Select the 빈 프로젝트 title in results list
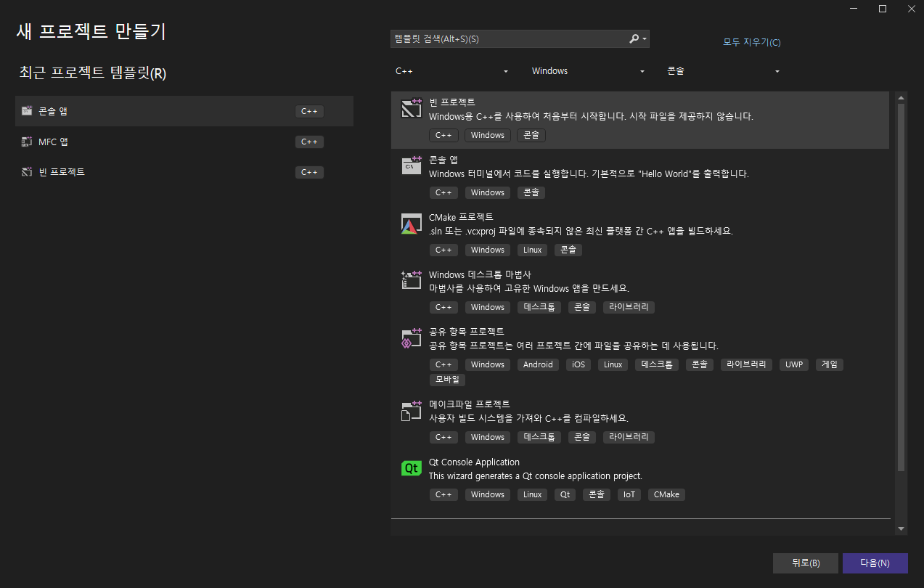924x588 pixels. (452, 102)
